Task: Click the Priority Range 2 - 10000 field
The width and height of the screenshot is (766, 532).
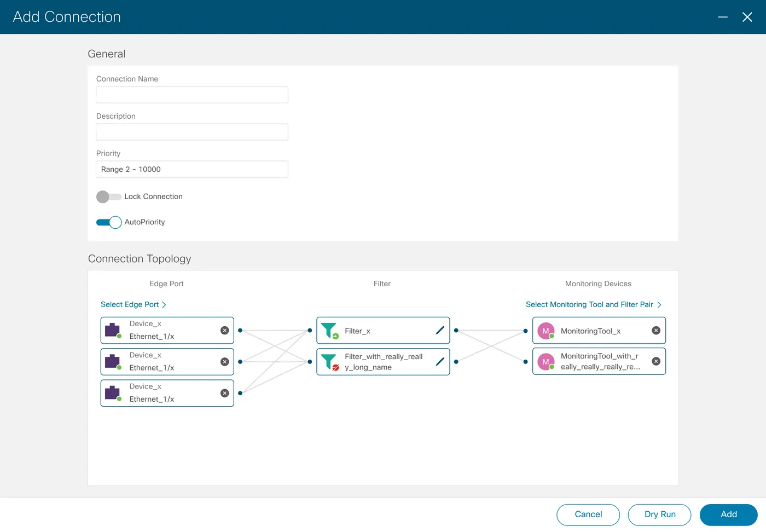Action: click(192, 169)
